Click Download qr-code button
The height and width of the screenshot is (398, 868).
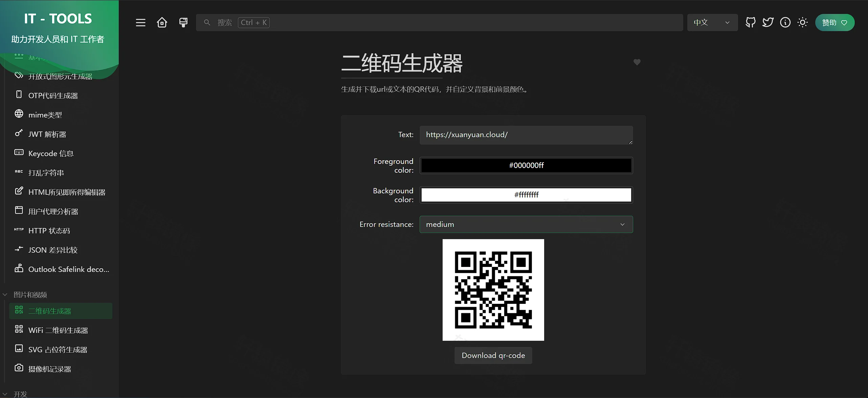(493, 355)
